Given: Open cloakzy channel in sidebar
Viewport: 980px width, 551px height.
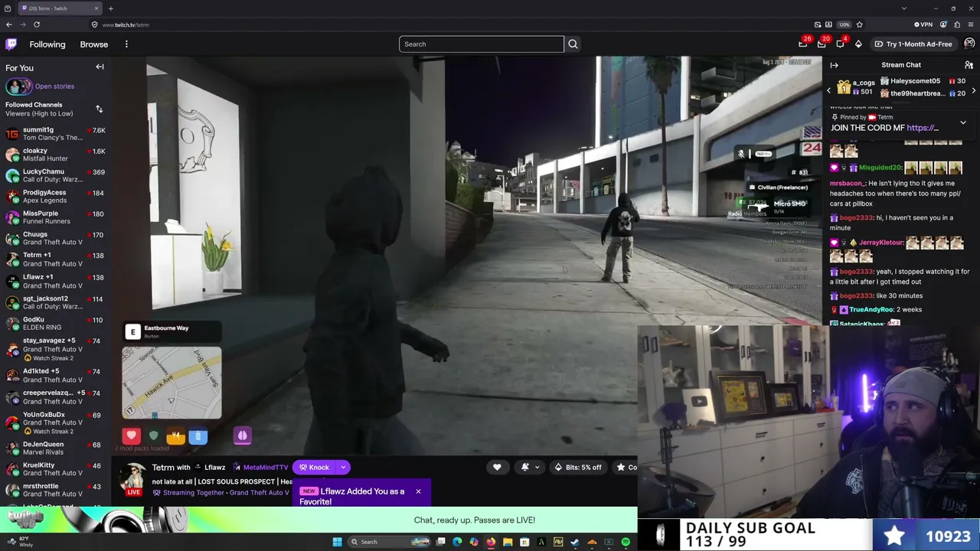Looking at the screenshot, I should (55, 155).
